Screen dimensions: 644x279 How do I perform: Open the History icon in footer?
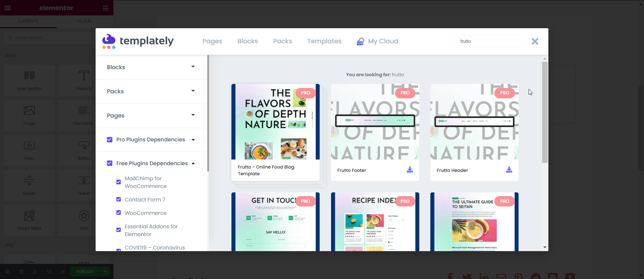pyautogui.click(x=35, y=271)
